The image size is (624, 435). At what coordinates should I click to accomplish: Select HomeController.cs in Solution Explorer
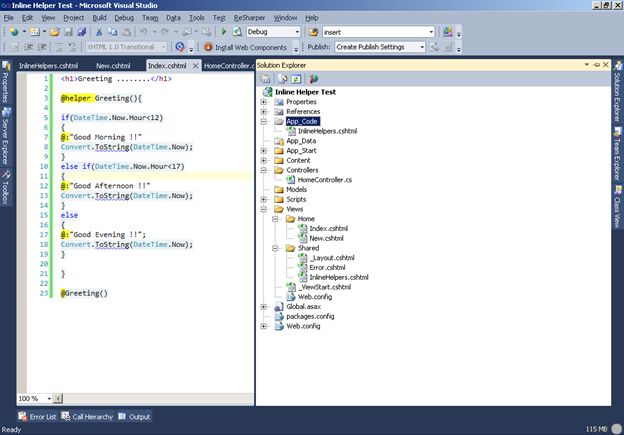point(325,180)
